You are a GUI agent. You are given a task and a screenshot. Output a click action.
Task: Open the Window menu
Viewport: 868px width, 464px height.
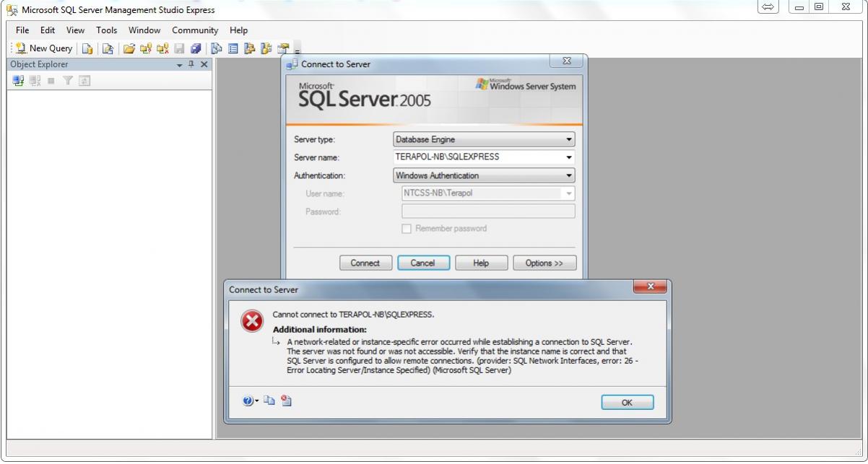(x=144, y=30)
